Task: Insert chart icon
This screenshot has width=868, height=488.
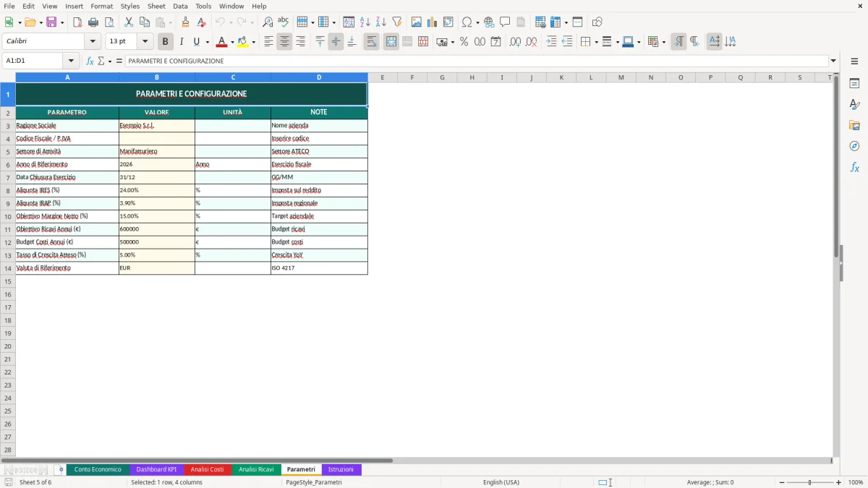Action: tap(433, 22)
